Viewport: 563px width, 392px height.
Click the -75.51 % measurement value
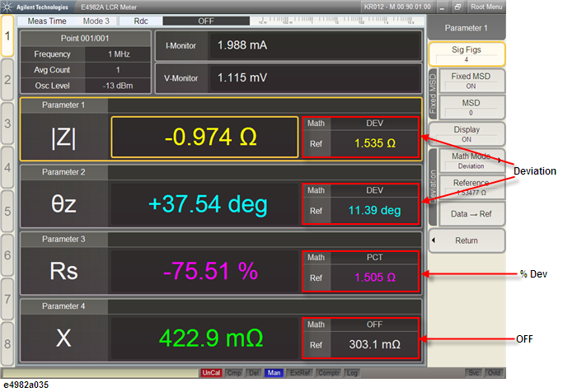(x=204, y=271)
